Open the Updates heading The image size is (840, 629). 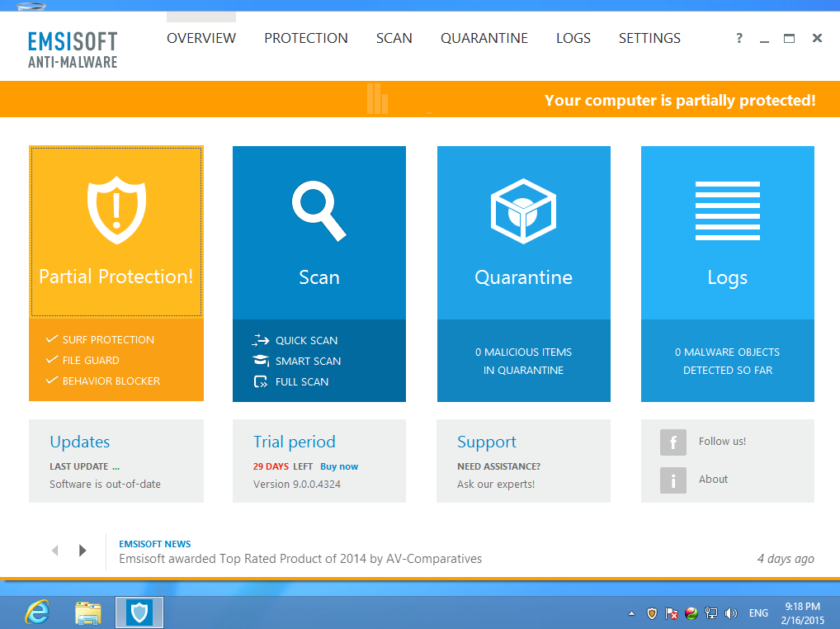pyautogui.click(x=80, y=442)
